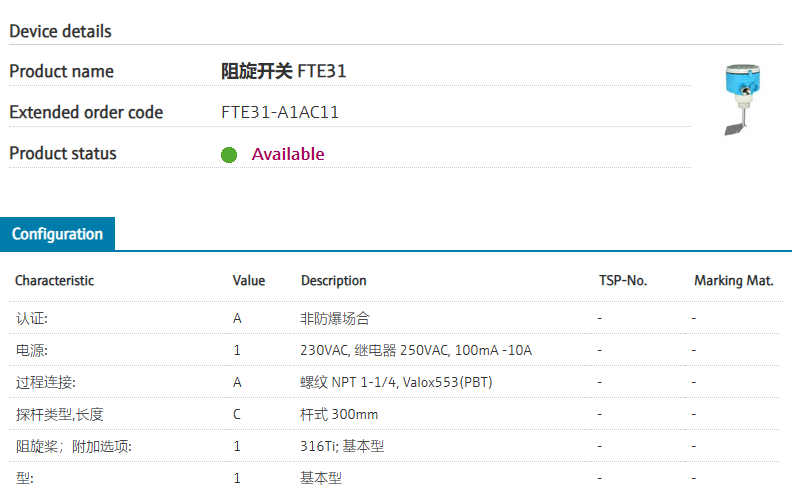Select the extended order code FTE31-A1AC11
792x504 pixels.
pos(280,112)
